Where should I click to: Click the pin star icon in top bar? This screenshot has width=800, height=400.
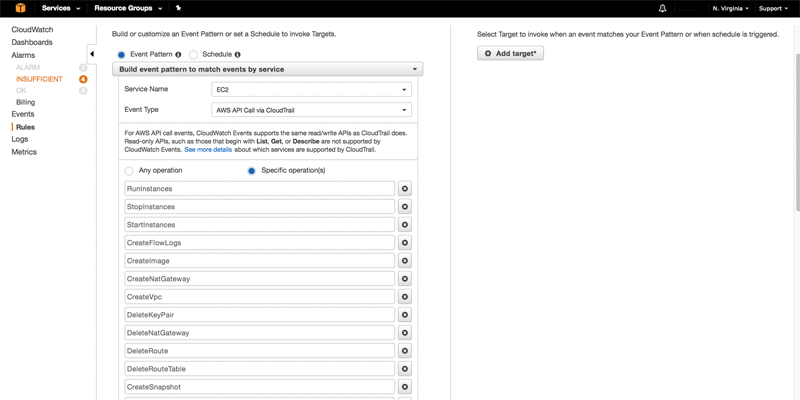pyautogui.click(x=178, y=8)
